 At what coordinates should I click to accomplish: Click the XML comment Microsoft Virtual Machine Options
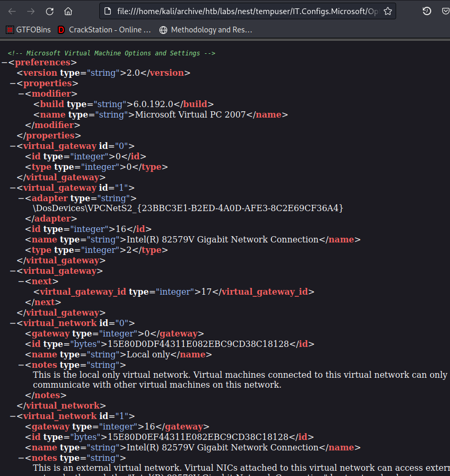point(111,53)
